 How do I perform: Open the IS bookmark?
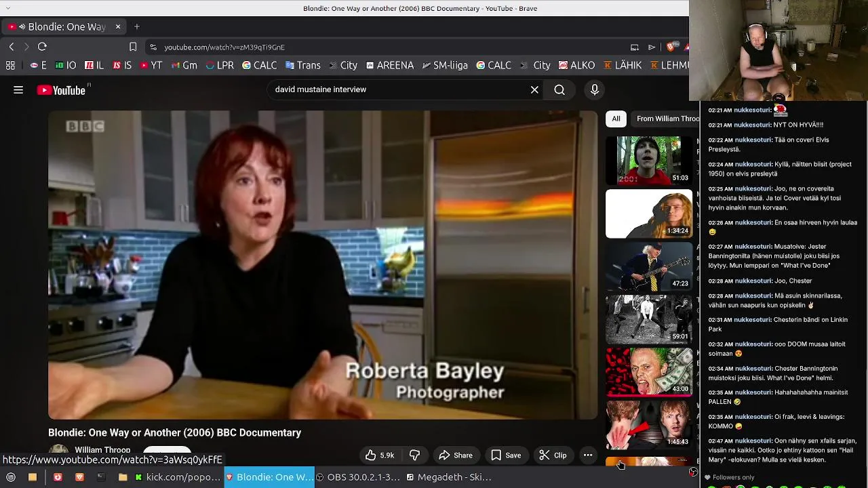[122, 66]
